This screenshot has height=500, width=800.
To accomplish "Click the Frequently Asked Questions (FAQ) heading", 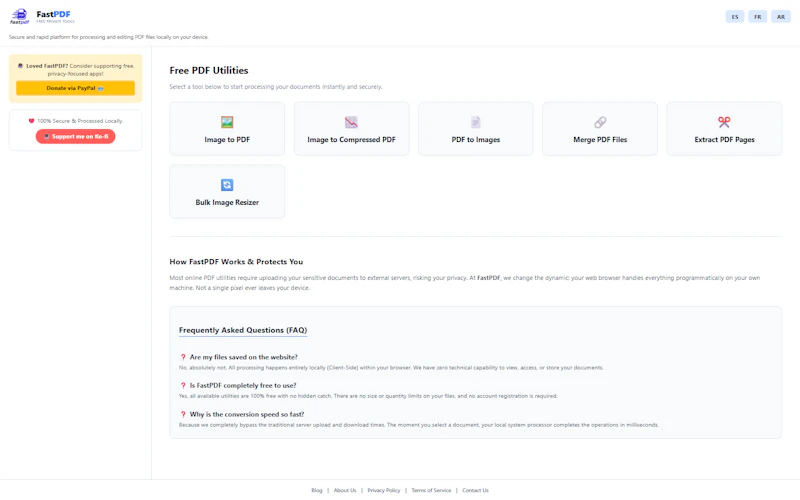I will [x=243, y=330].
